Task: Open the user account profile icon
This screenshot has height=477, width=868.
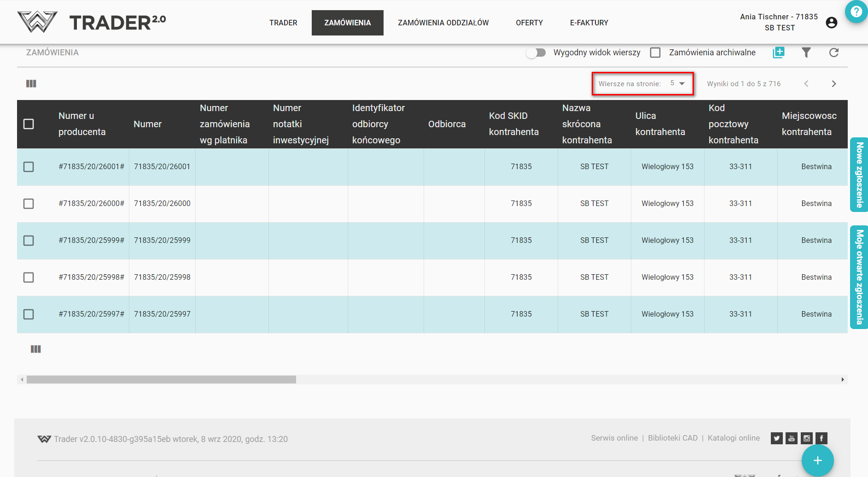Action: click(831, 23)
